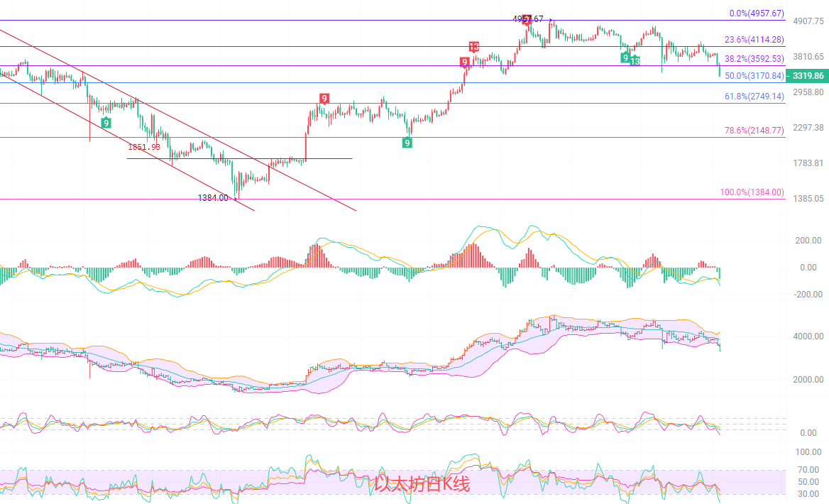This screenshot has height=504, width=829.
Task: Select the 61.8%(2749.14) Fibonacci level label
Action: coord(754,96)
